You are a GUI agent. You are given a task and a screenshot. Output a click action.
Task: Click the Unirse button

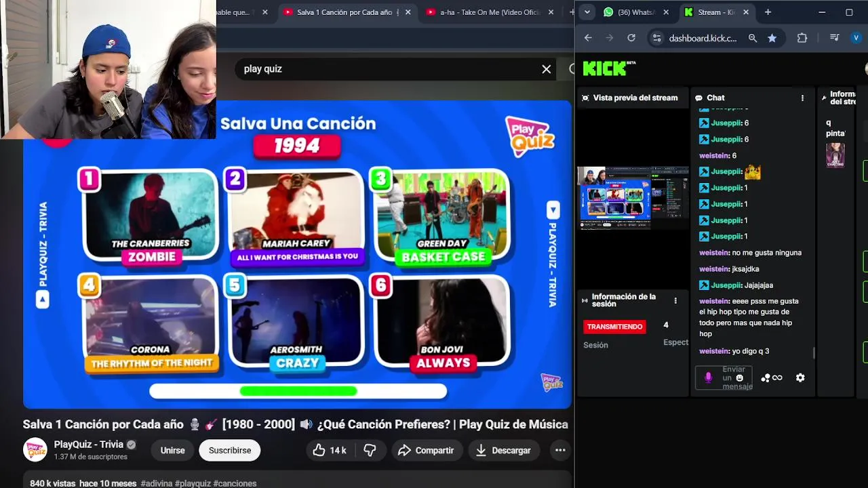point(172,450)
